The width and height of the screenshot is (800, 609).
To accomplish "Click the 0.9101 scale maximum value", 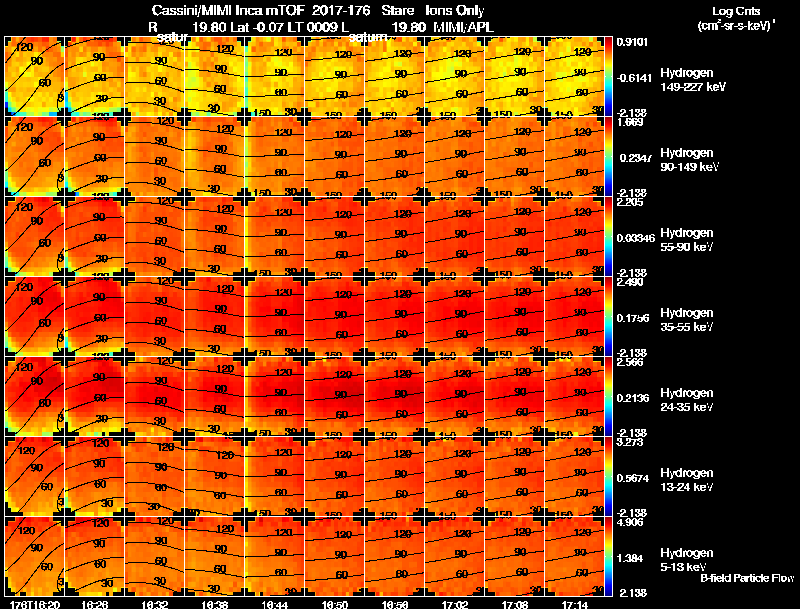I will 632,42.
